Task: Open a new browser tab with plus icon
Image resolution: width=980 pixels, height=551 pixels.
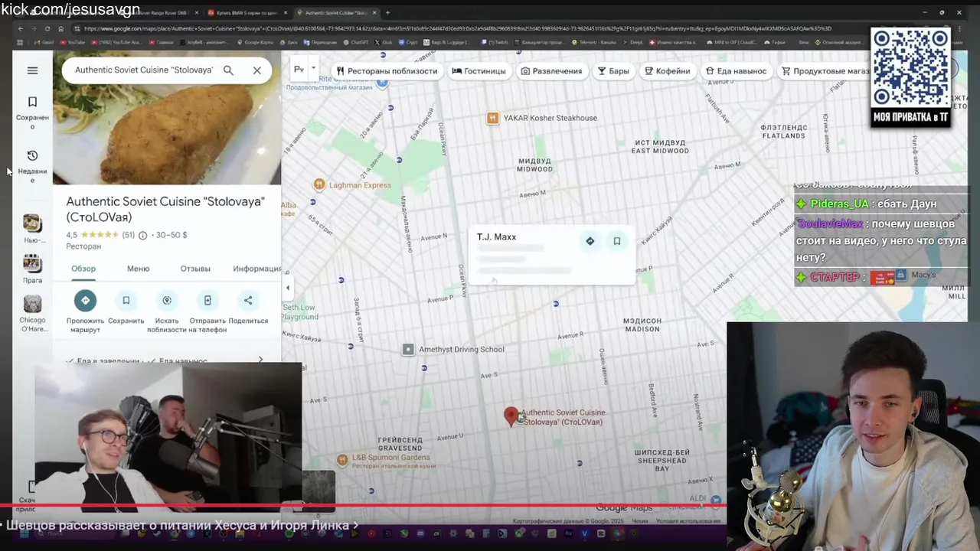Action: tap(387, 12)
